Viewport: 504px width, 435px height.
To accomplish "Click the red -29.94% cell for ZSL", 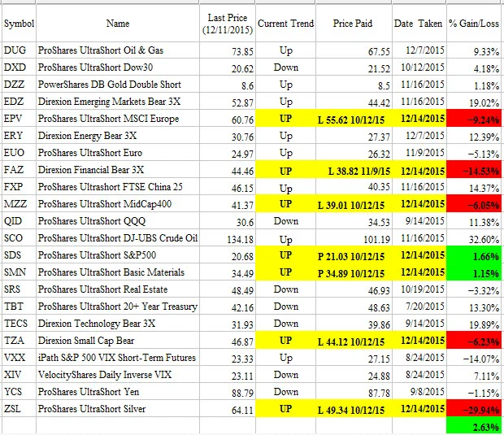I will tap(474, 408).
